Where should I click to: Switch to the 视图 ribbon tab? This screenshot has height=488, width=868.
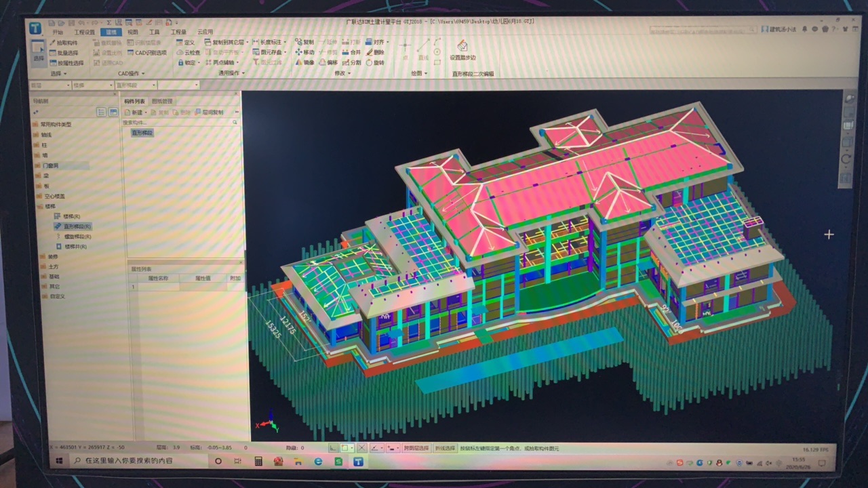(x=133, y=32)
